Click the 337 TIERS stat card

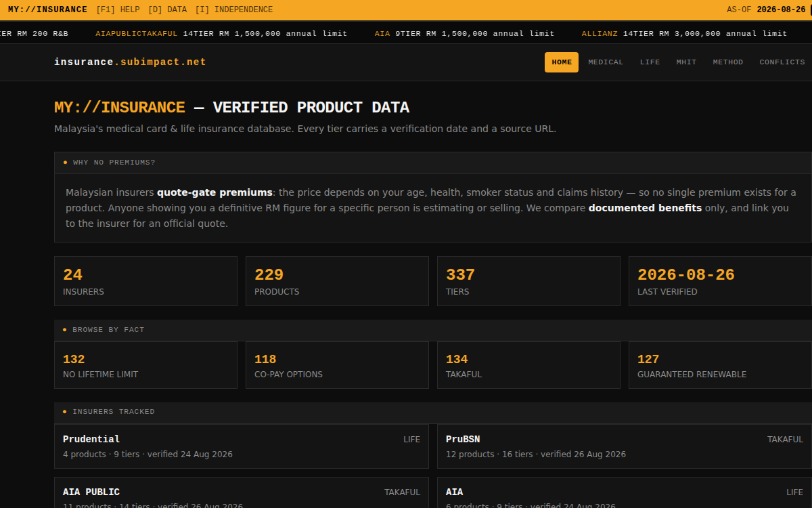[528, 281]
